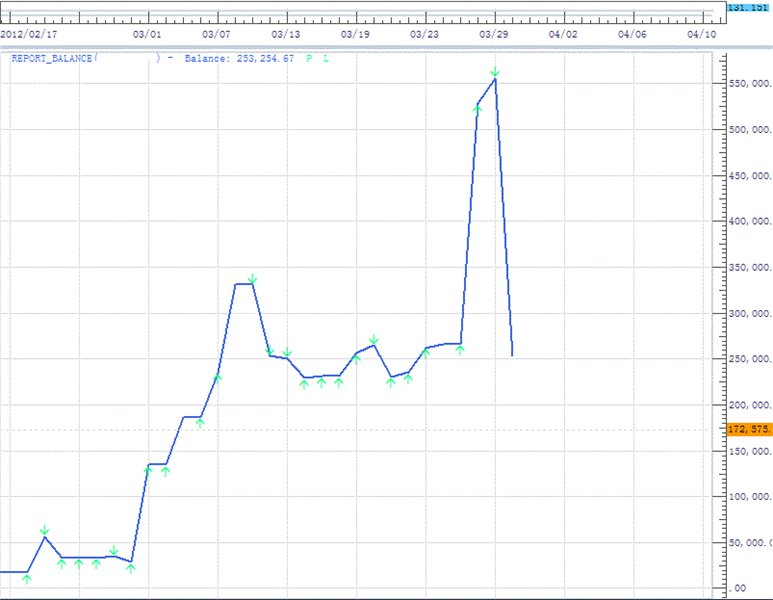Click the first up-arrow marker at the chart's bottom left
773x600 pixels.
pos(27,579)
